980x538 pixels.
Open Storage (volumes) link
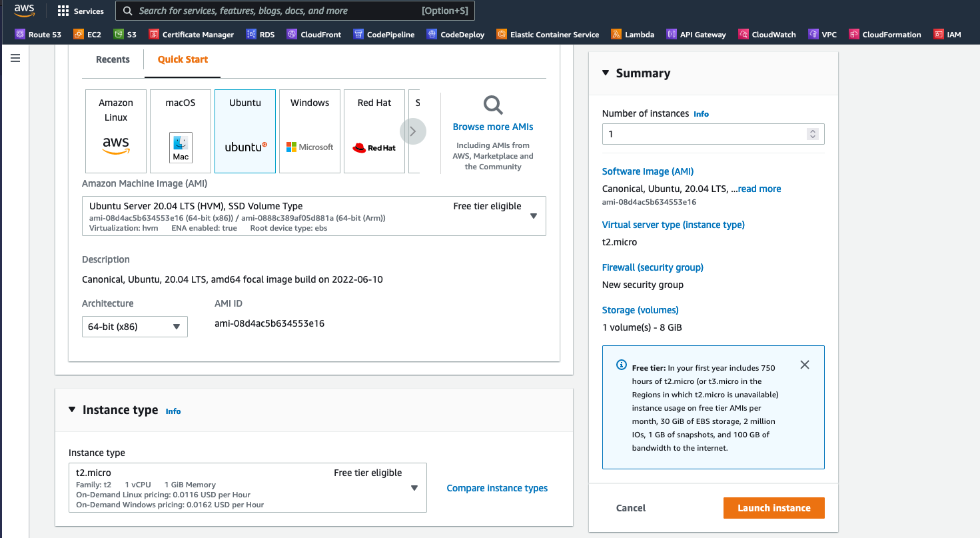coord(640,310)
